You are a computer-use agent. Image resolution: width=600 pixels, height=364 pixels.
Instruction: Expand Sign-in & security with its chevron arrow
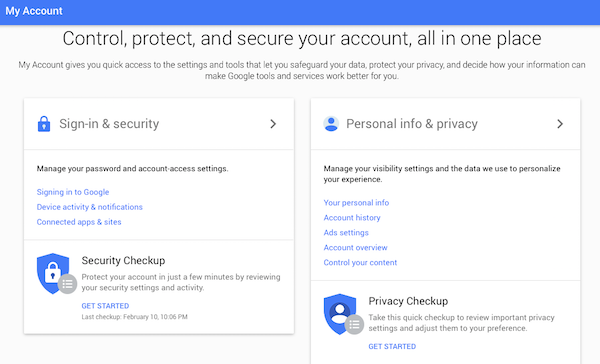pos(273,124)
